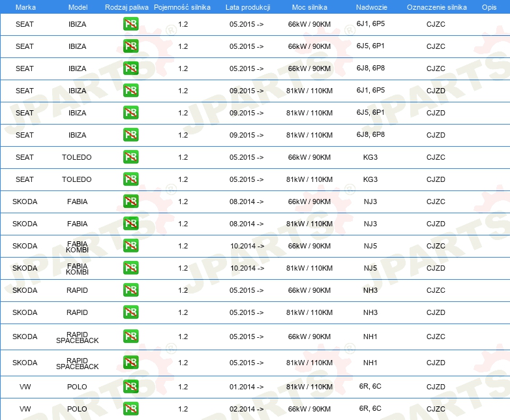Select body code 6J1, 6P5 in CJZC row
Image resolution: width=510 pixels, height=420 pixels.
370,23
